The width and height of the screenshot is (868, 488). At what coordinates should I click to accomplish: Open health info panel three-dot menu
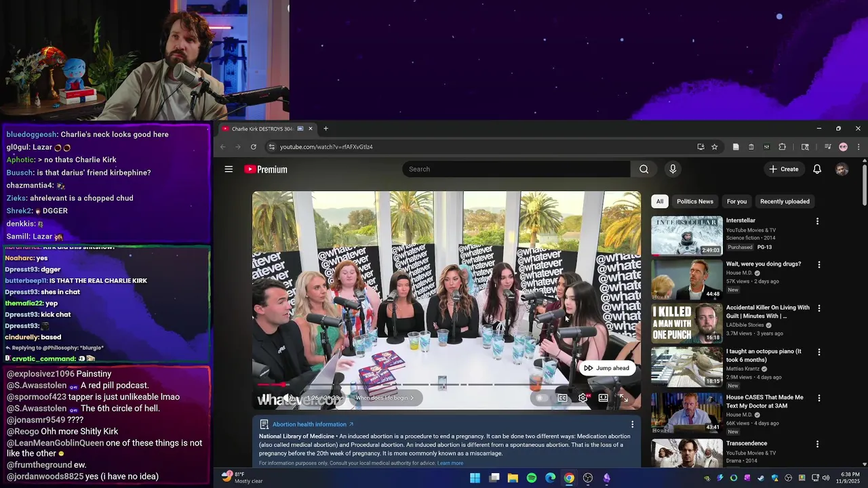tap(632, 424)
